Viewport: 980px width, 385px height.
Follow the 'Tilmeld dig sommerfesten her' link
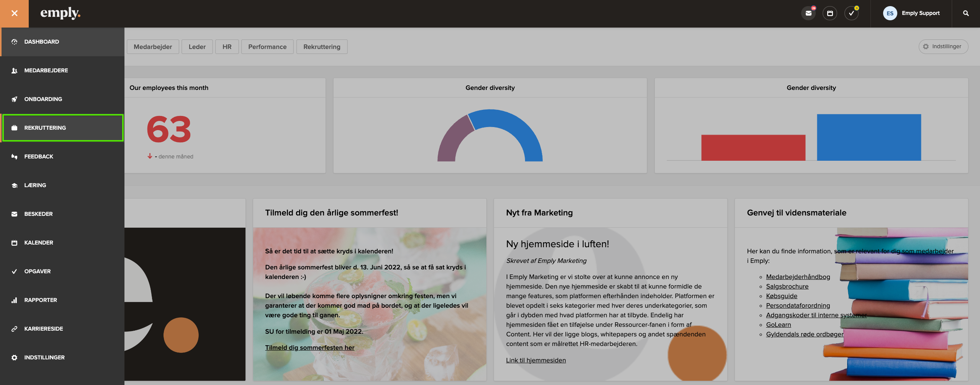tap(309, 347)
